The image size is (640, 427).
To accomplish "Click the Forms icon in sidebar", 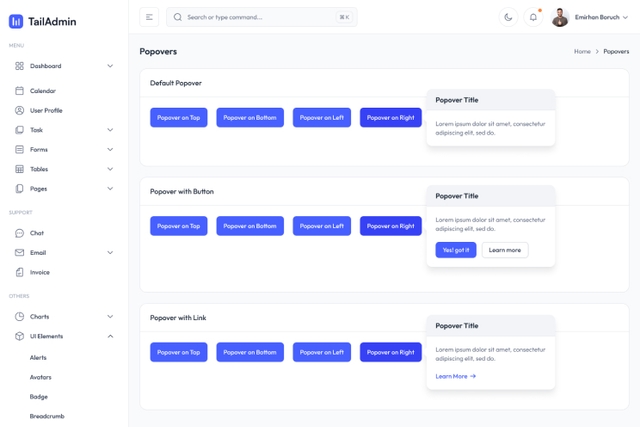I will [x=19, y=149].
